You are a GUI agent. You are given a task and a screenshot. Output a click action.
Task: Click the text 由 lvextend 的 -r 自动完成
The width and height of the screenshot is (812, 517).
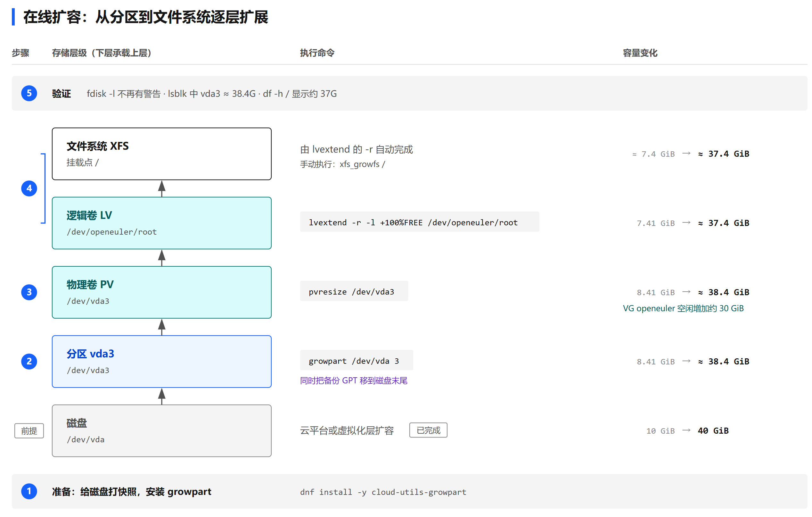[x=357, y=149]
